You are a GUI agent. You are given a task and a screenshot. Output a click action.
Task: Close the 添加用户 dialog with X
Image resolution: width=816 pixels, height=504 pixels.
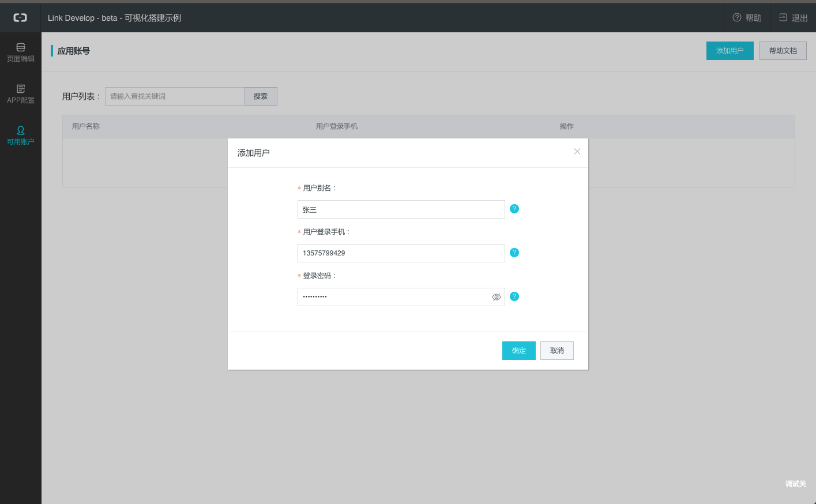tap(577, 152)
